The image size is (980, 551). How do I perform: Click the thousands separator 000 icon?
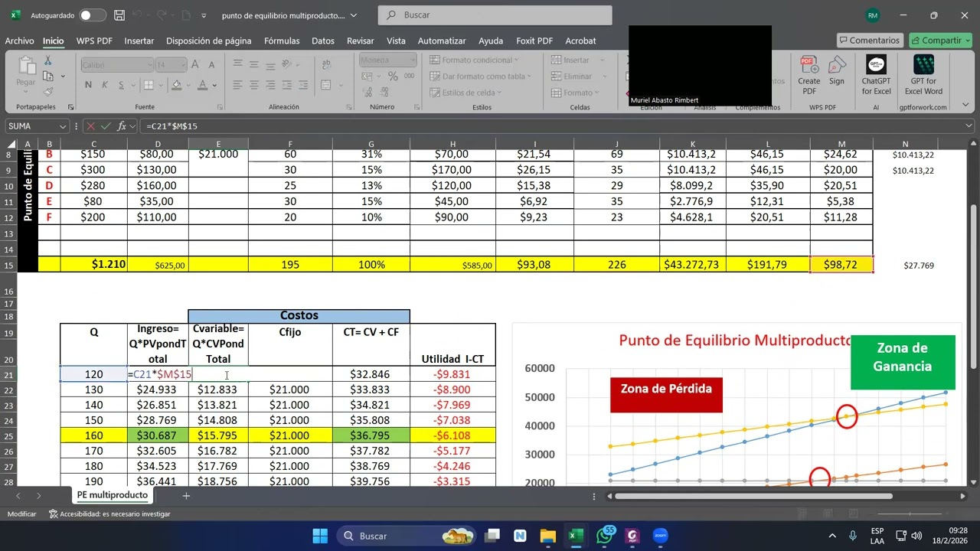(x=409, y=77)
